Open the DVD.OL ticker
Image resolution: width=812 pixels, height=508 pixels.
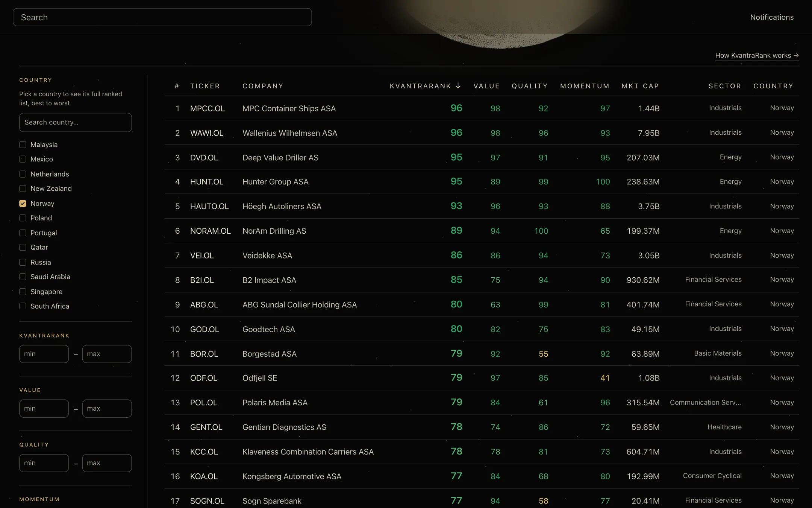click(x=204, y=157)
